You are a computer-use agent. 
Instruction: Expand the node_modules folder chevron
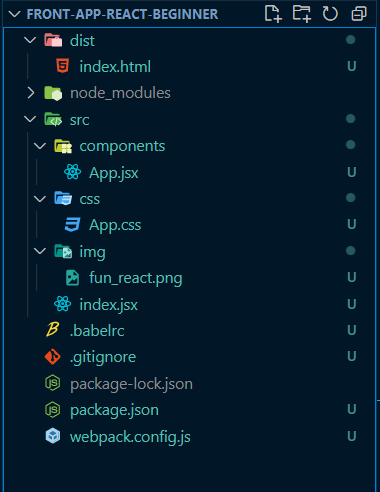(x=31, y=93)
